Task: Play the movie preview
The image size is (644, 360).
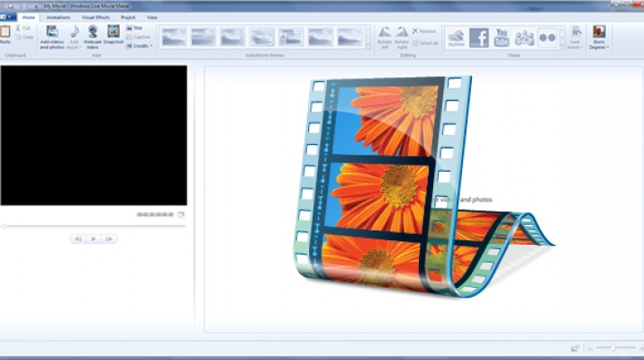Action: click(94, 238)
